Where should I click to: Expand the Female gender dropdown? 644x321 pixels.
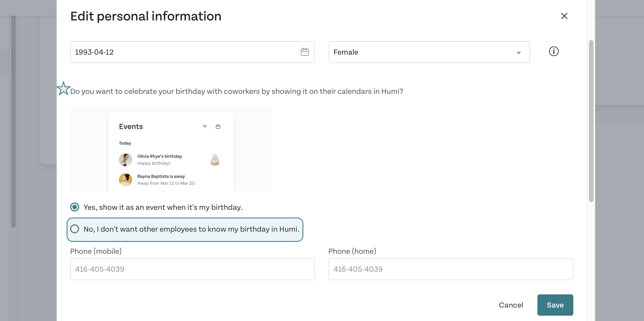tap(429, 52)
